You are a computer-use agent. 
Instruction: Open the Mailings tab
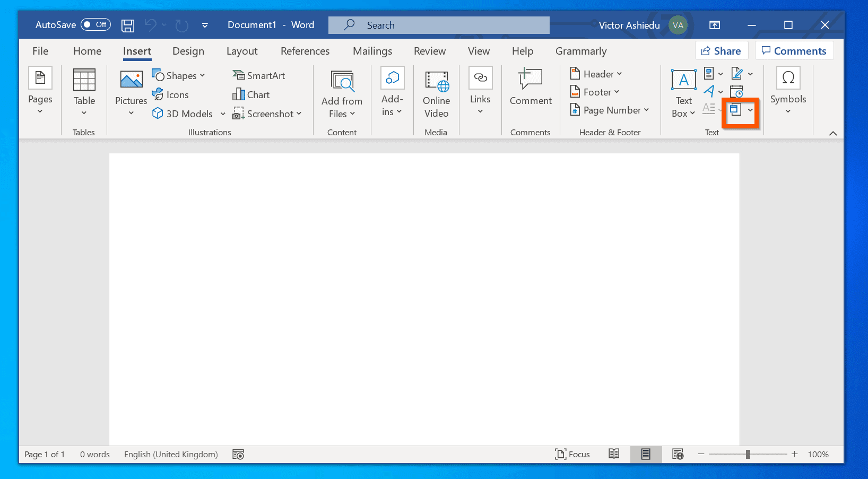coord(372,51)
